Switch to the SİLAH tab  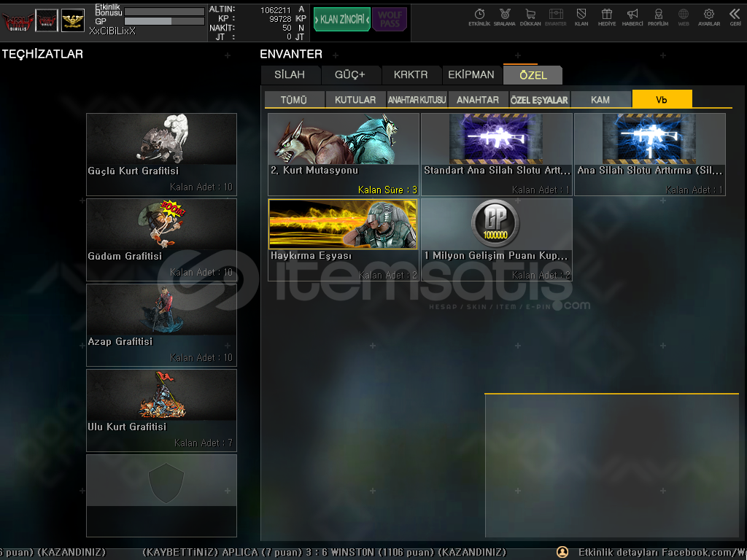290,75
